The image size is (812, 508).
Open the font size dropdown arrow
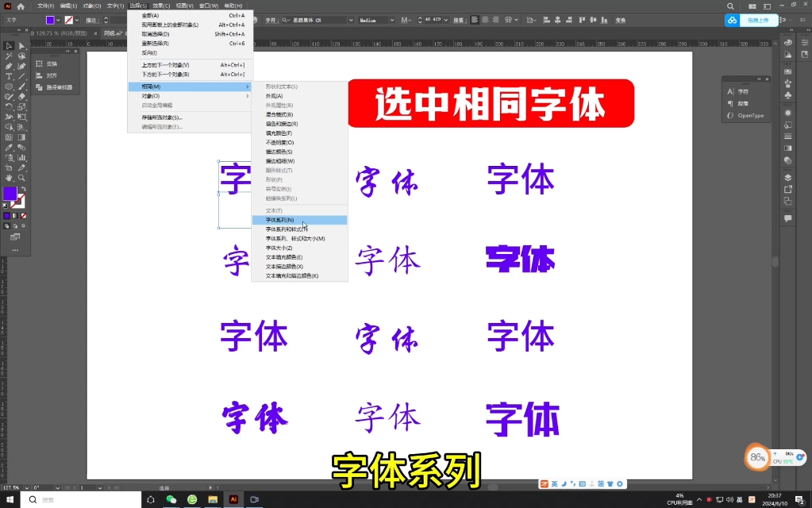click(x=446, y=20)
